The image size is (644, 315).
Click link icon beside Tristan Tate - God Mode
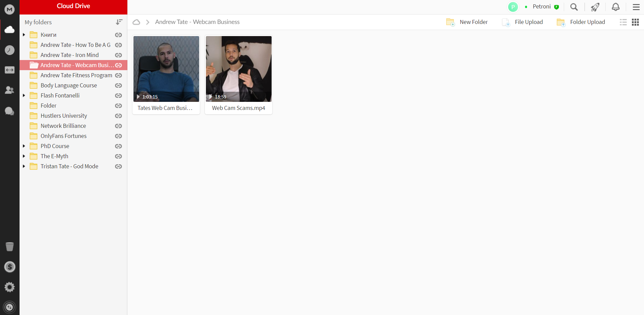click(118, 166)
